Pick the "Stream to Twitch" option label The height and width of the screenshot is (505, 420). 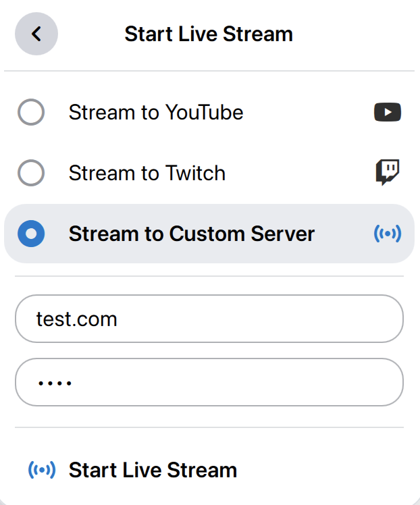click(147, 174)
